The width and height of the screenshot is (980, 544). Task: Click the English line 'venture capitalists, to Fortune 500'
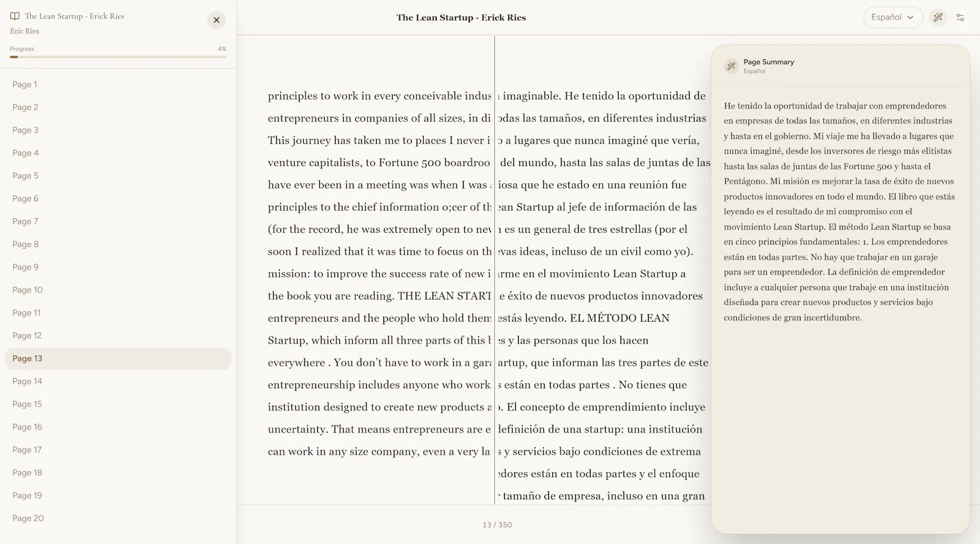pos(380,162)
